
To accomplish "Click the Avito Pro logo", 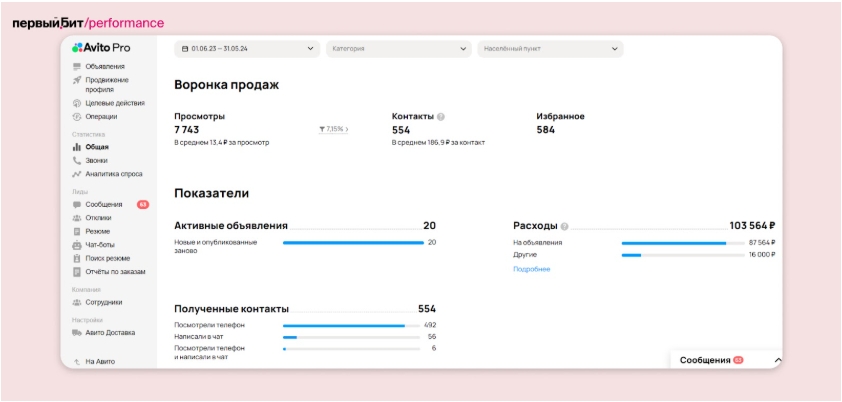I will (101, 48).
